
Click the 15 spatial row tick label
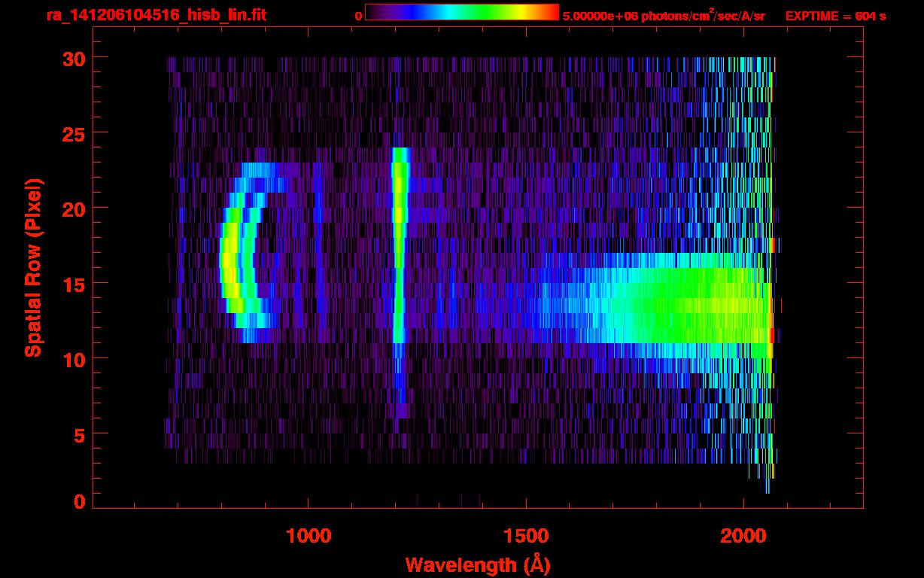[73, 284]
